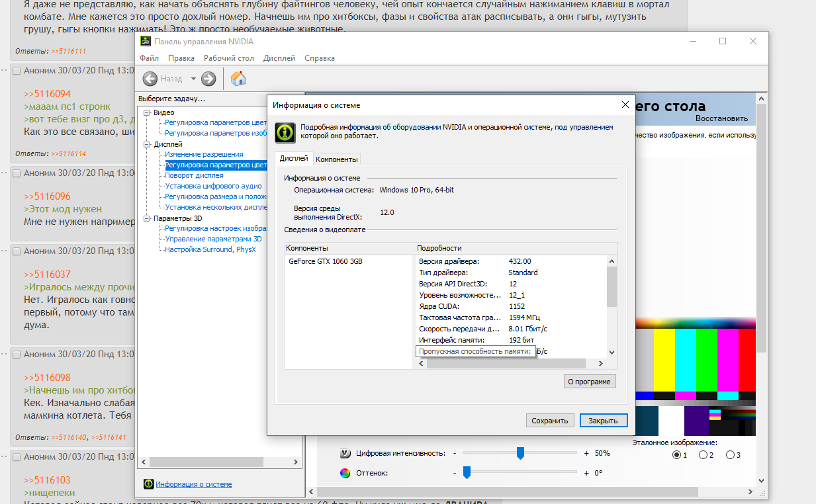Select Поворот дисплея in task tree
This screenshot has height=504, width=816.
194,176
